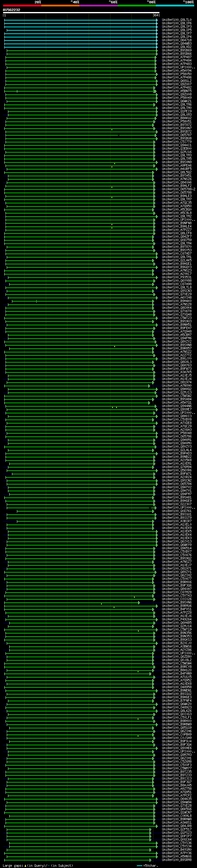Select the UniRef100_Q9LVD2 label
Screen dimensions: 197x868
tap(177, 47)
